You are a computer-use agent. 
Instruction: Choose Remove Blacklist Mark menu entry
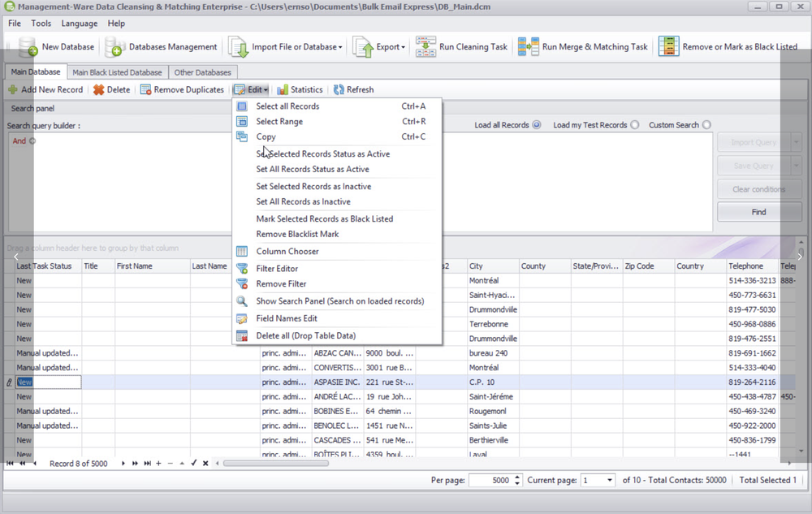point(297,234)
